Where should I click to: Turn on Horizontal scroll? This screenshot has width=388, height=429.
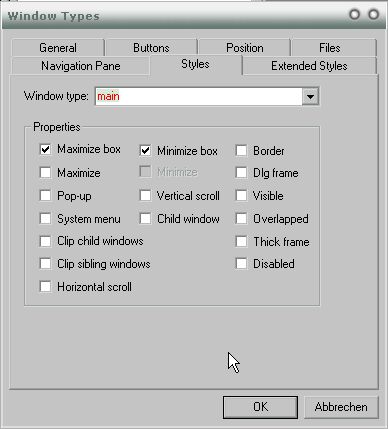[45, 287]
